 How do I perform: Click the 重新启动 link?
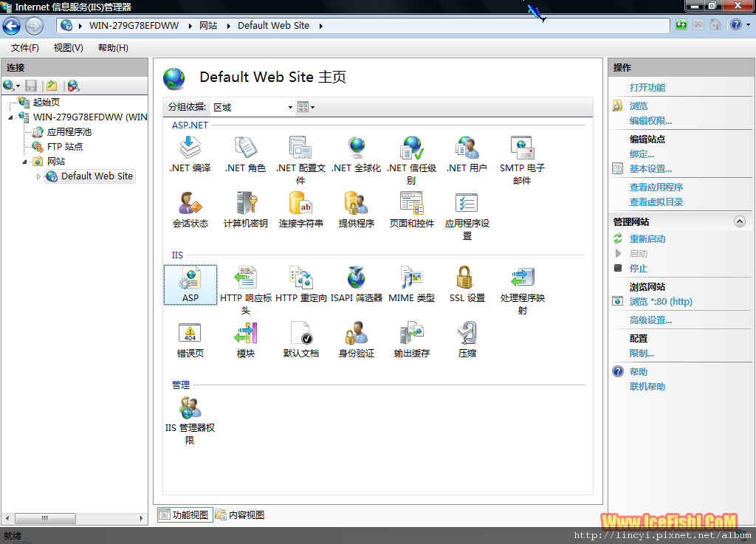(647, 238)
